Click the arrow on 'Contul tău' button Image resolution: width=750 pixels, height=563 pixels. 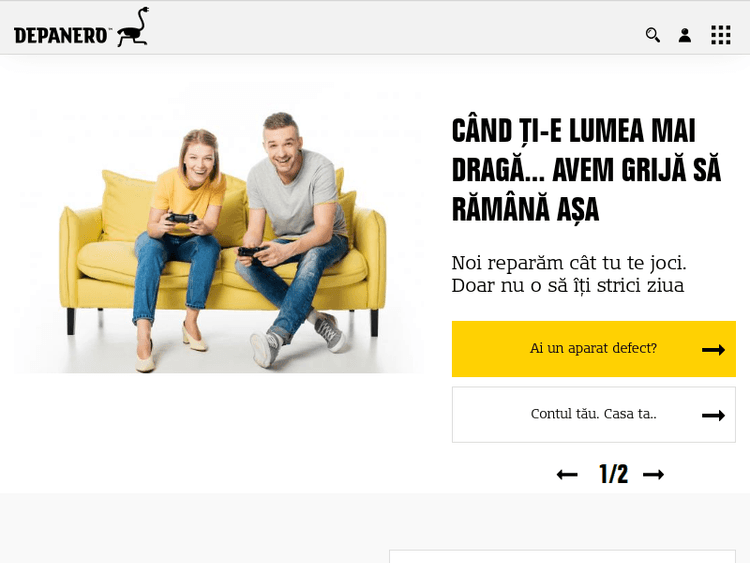(x=713, y=415)
